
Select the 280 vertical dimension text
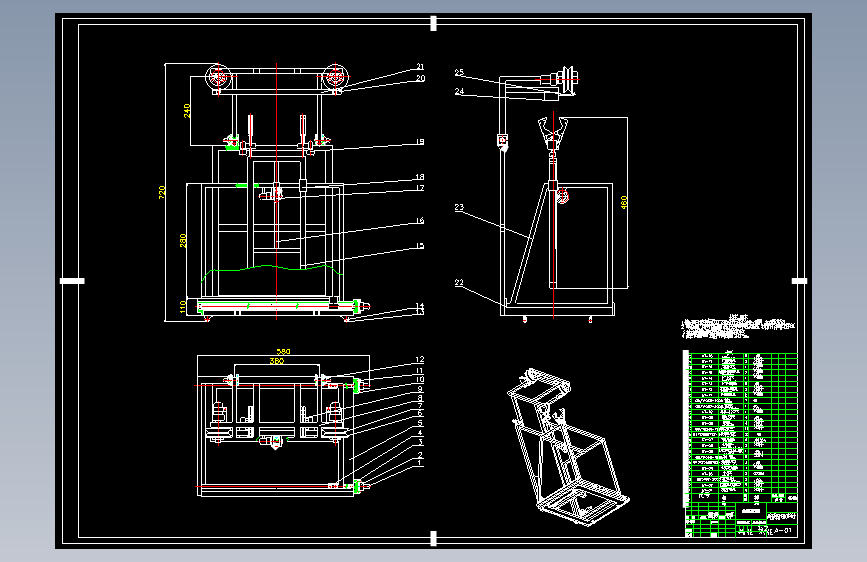[x=183, y=241]
